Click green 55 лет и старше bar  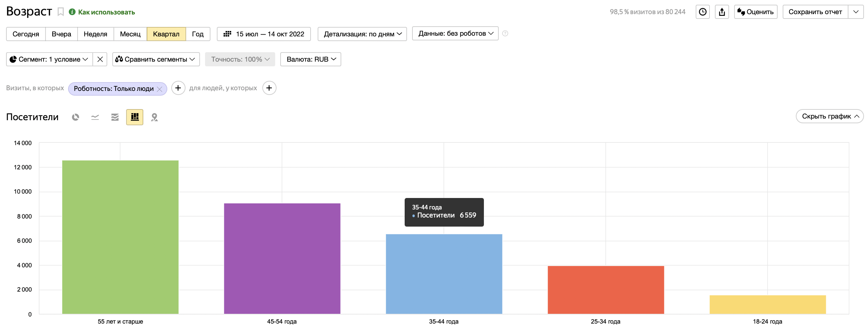pyautogui.click(x=120, y=237)
